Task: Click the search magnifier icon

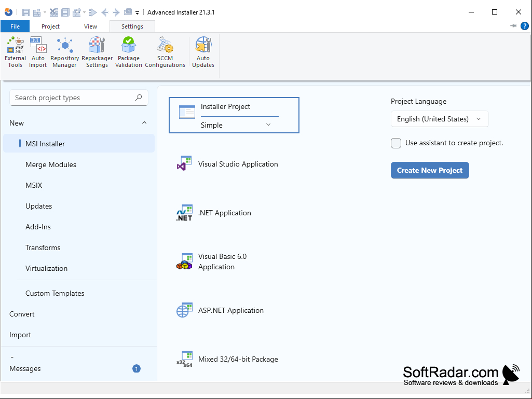Action: click(139, 98)
